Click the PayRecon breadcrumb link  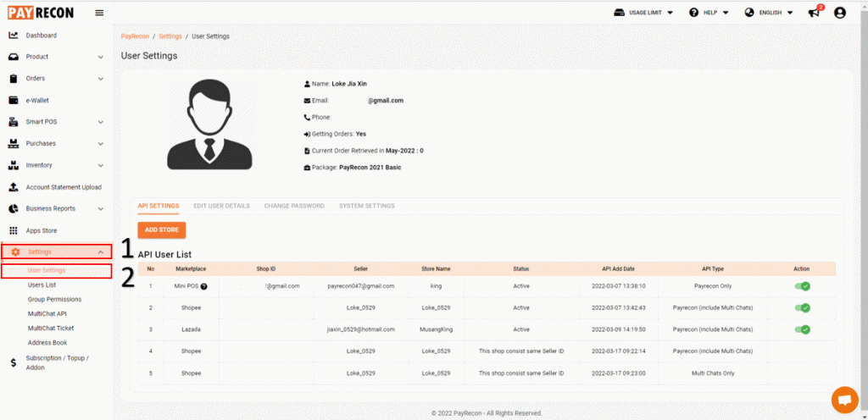135,36
